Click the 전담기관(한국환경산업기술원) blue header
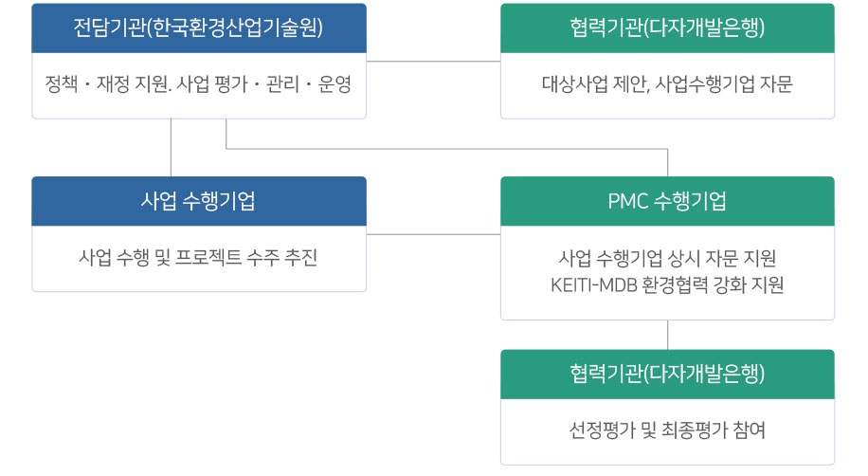 point(199,28)
